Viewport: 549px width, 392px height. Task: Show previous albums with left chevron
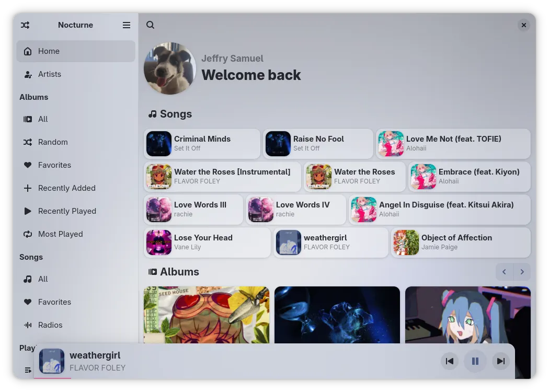[x=504, y=272]
